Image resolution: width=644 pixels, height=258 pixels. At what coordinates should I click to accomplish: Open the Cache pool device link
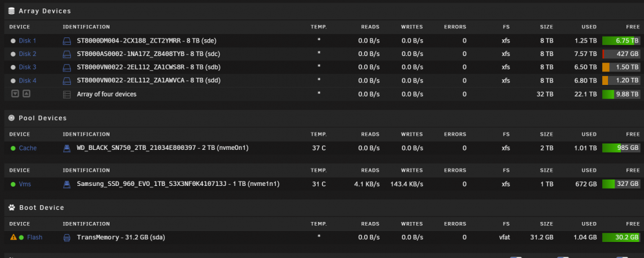[x=28, y=148]
